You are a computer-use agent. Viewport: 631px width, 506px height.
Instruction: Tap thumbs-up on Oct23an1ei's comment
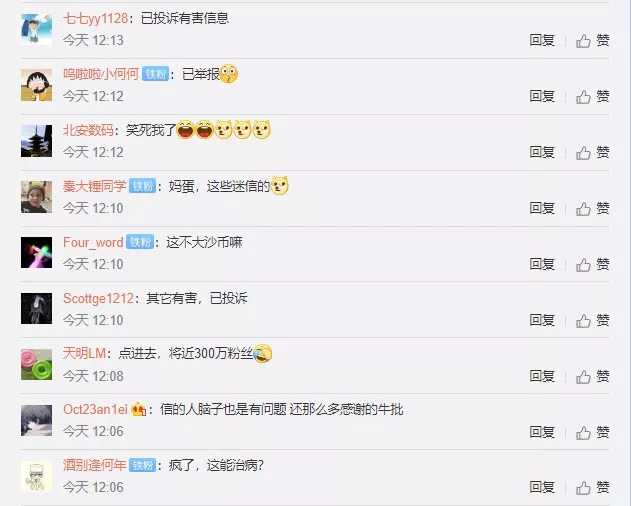592,432
